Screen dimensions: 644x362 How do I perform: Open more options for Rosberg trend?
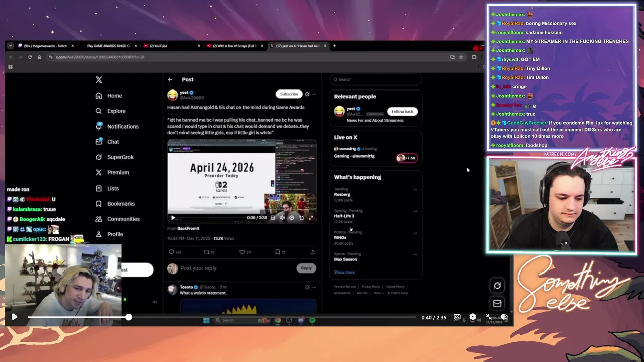[415, 190]
